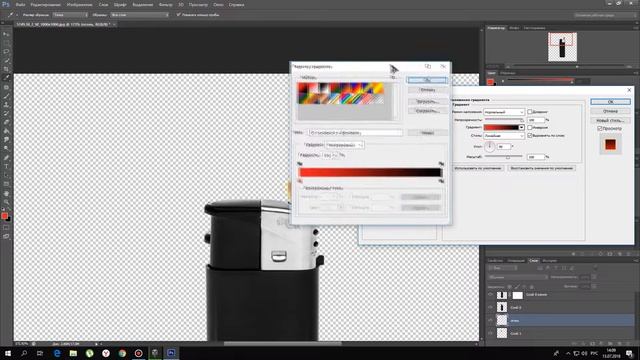Open gradient picker arrow in Layer Style dialog
Viewport: 640px width, 360px height.
tap(521, 127)
